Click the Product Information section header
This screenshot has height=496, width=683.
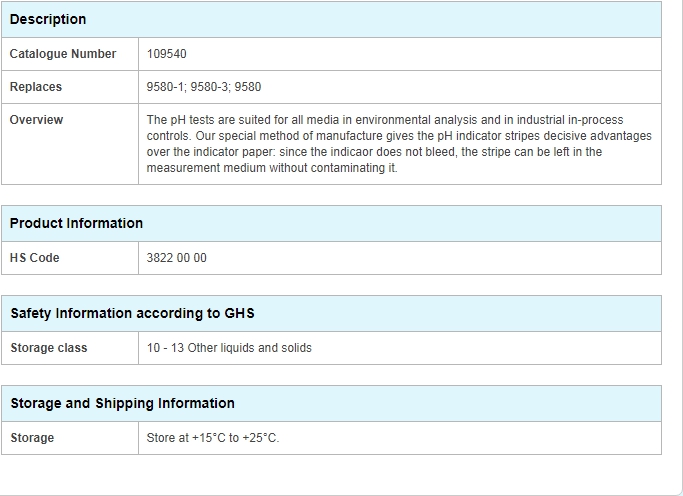(x=331, y=223)
